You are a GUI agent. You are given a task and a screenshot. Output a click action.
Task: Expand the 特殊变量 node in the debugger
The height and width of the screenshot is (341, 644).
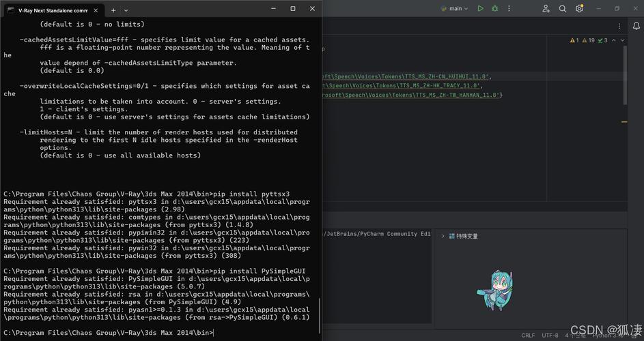tap(443, 236)
